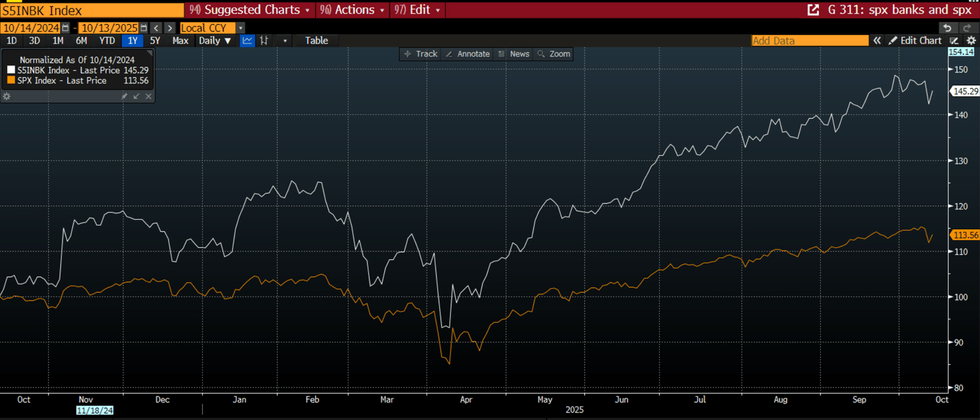Pin the legend box
Screen dimensions: 980x420
pos(124,96)
